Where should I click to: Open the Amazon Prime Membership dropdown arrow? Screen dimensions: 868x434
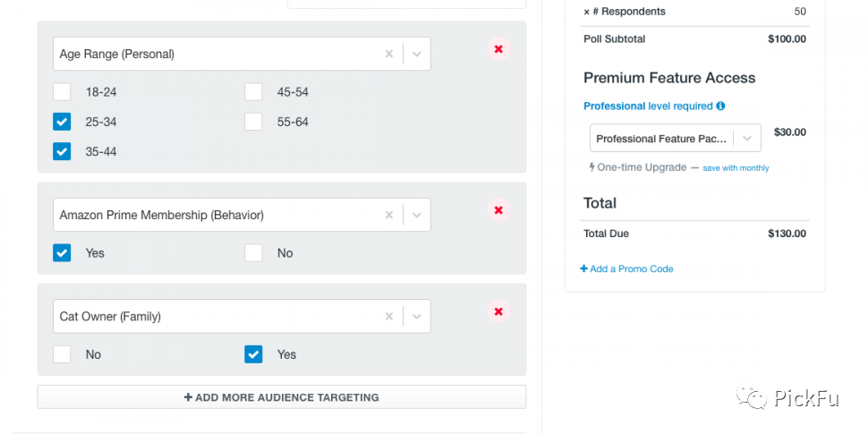[x=417, y=215]
